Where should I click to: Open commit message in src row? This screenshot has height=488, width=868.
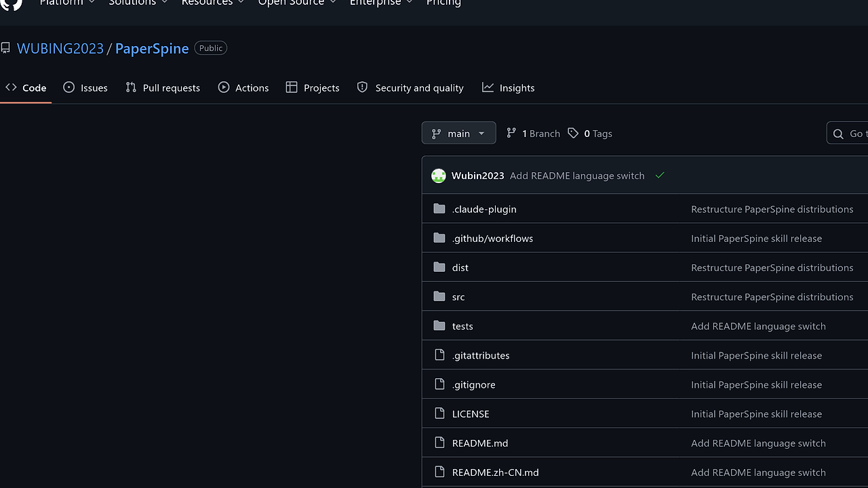pos(772,296)
